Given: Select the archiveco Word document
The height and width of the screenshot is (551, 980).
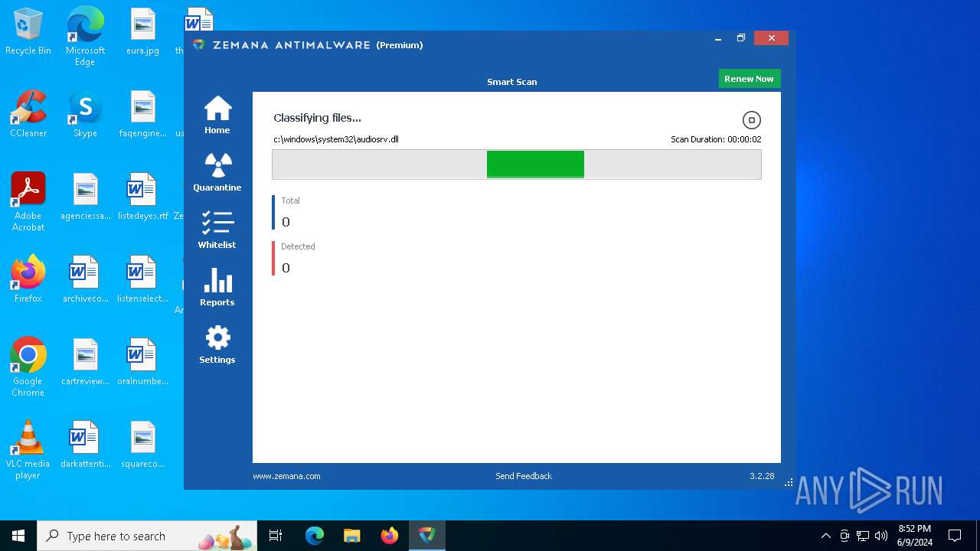Looking at the screenshot, I should (86, 280).
